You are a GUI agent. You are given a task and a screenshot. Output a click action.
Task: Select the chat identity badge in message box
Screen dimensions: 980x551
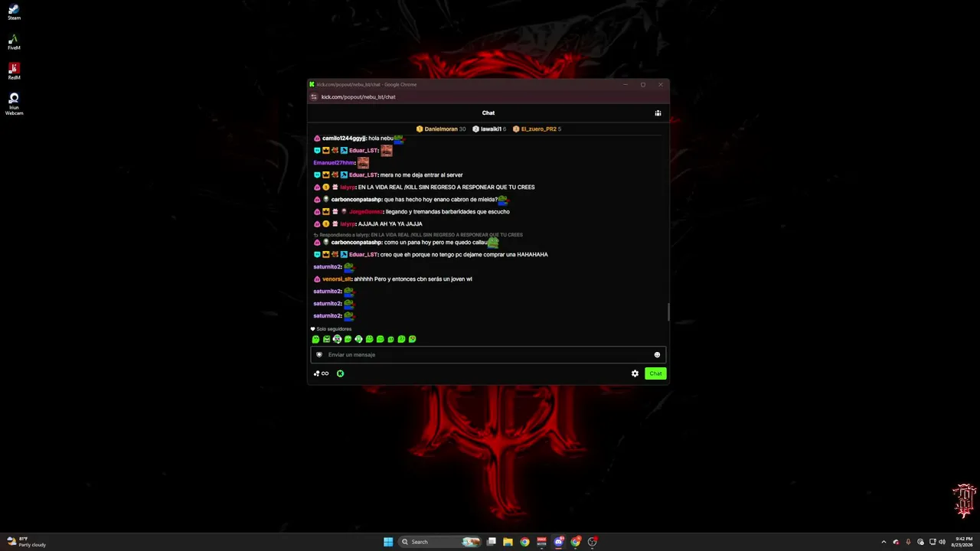point(319,355)
